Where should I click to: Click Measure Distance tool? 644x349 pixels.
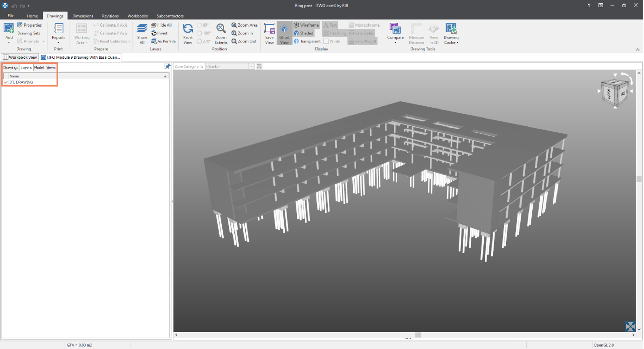tap(416, 34)
